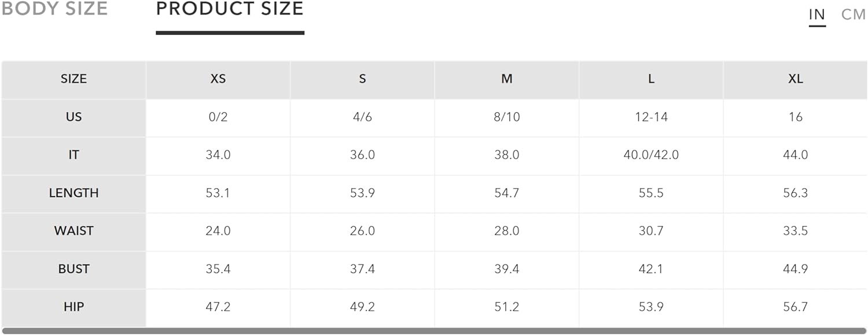Image resolution: width=868 pixels, height=335 pixels.
Task: Click the IT row label
Action: (73, 156)
